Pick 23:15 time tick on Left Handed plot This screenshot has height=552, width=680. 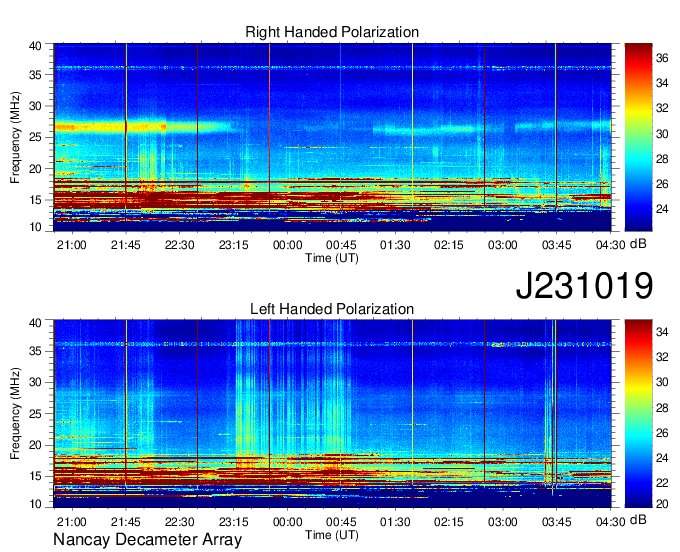tap(233, 522)
